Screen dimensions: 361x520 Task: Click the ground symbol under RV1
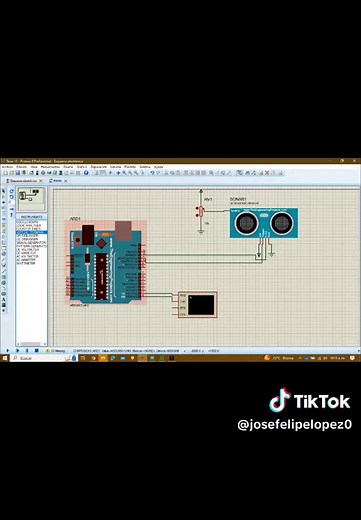pos(201,231)
